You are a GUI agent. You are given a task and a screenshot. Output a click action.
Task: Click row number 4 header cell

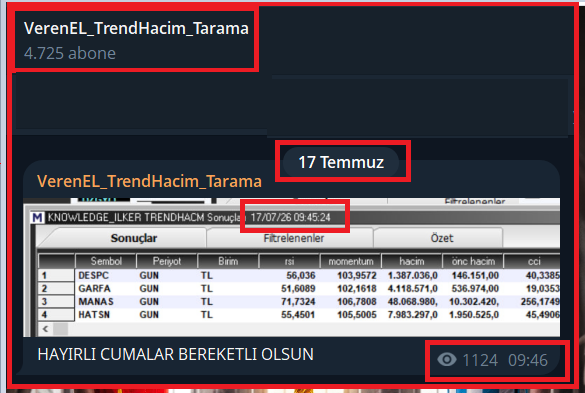pos(56,315)
